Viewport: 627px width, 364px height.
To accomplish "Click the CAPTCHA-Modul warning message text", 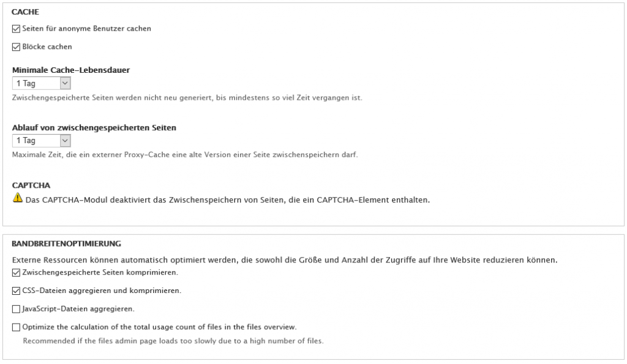I will point(228,199).
